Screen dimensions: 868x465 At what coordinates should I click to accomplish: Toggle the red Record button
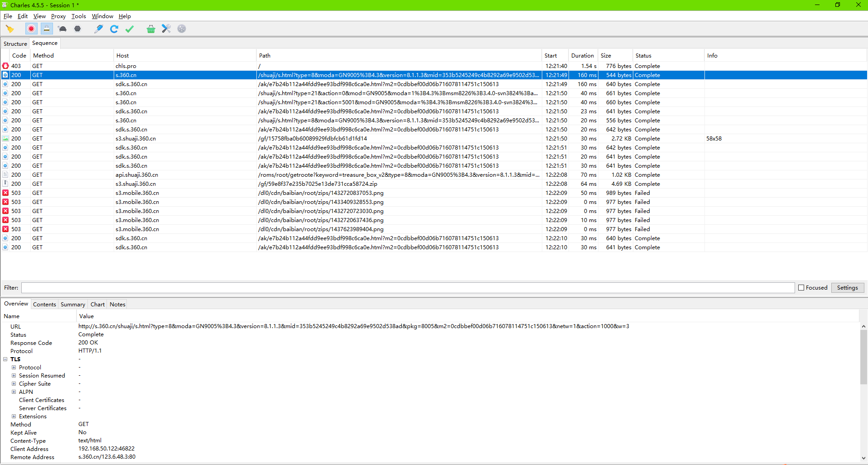pyautogui.click(x=31, y=29)
